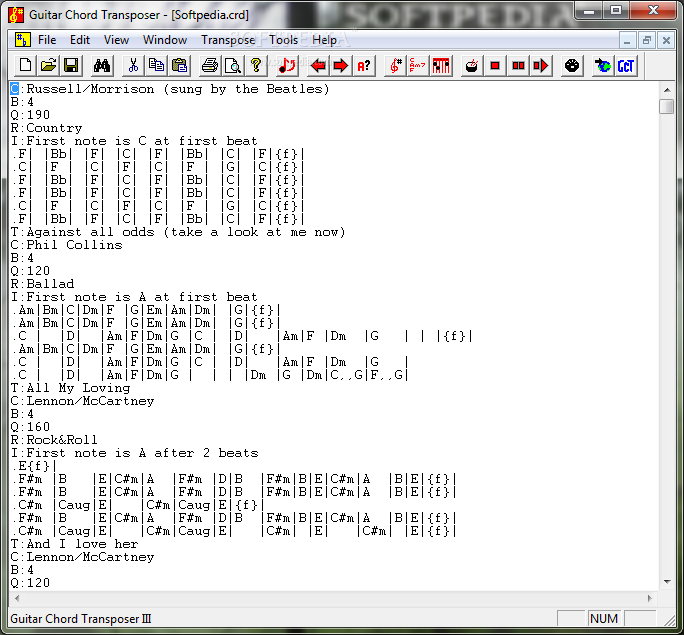
Task: Save the file with the floppy disk icon
Action: tap(71, 66)
